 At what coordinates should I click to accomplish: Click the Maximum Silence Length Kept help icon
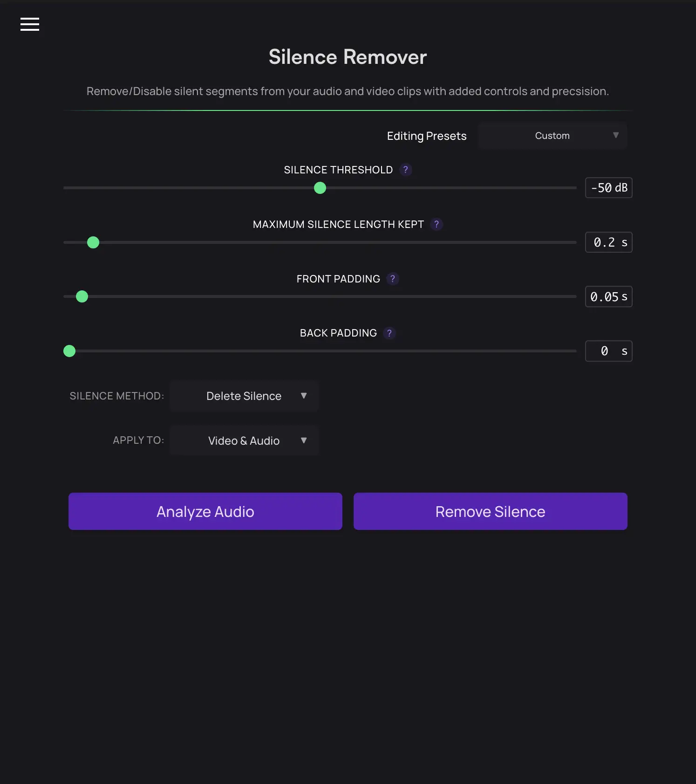pyautogui.click(x=436, y=224)
